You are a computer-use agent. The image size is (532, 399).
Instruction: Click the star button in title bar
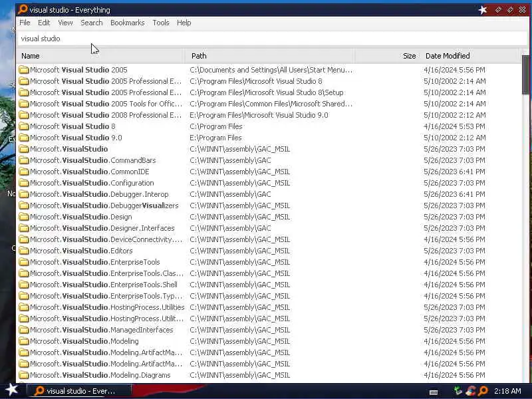(x=483, y=10)
